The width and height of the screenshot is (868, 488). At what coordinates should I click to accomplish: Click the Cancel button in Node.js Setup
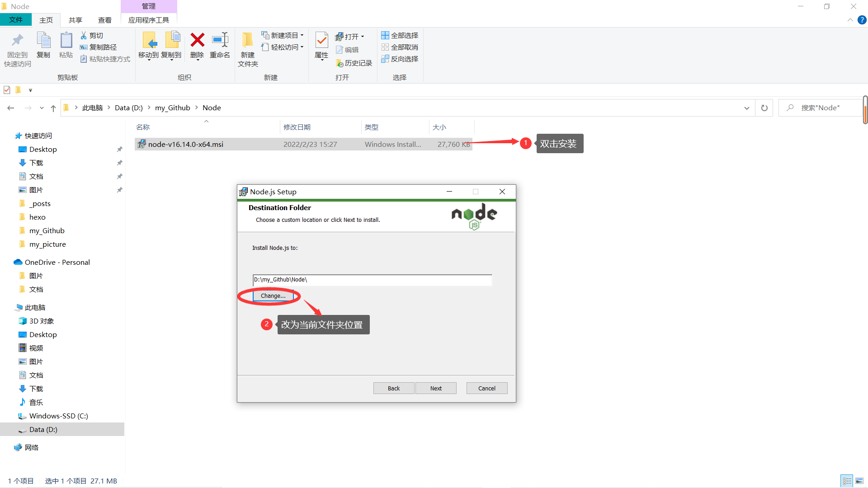click(x=487, y=389)
